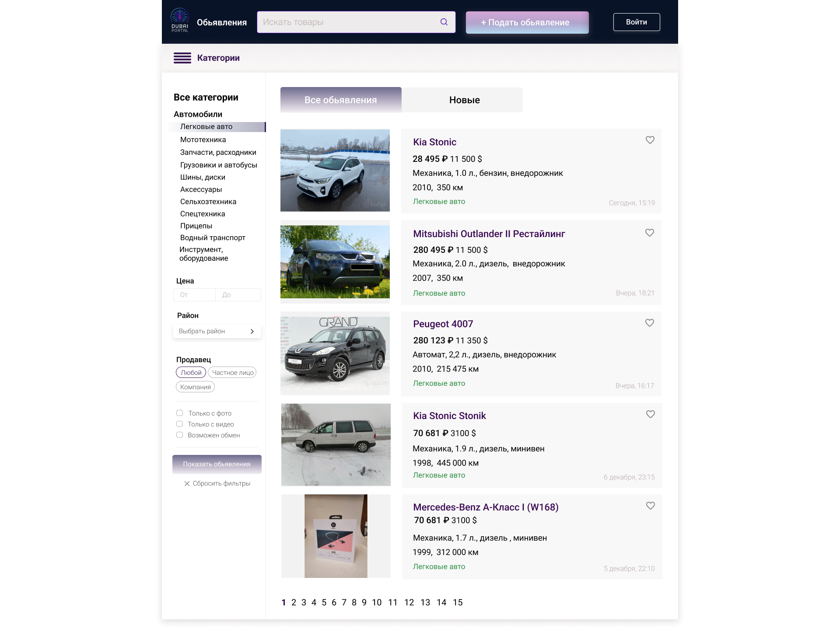840x629 pixels.
Task: Select Мототехника category
Action: tap(203, 140)
